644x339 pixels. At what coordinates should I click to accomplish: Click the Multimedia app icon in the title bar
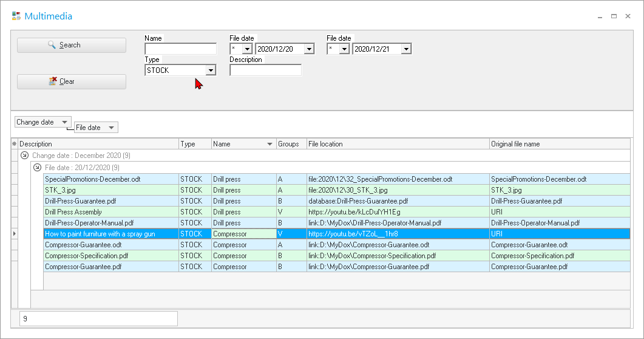click(16, 16)
